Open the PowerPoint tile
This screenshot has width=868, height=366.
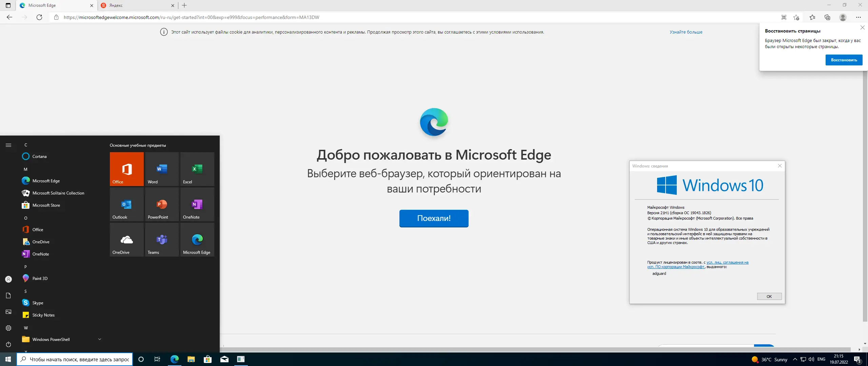tap(162, 204)
